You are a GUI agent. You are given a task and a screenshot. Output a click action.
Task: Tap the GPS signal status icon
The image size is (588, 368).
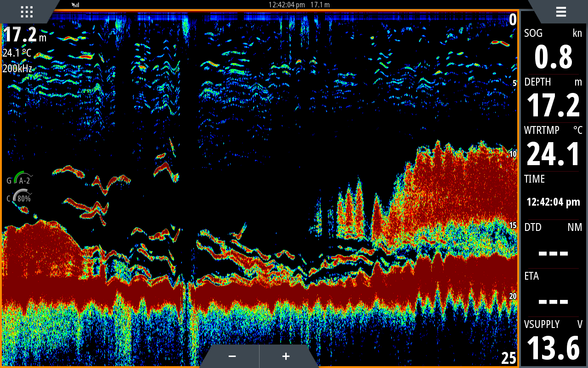pos(75,5)
